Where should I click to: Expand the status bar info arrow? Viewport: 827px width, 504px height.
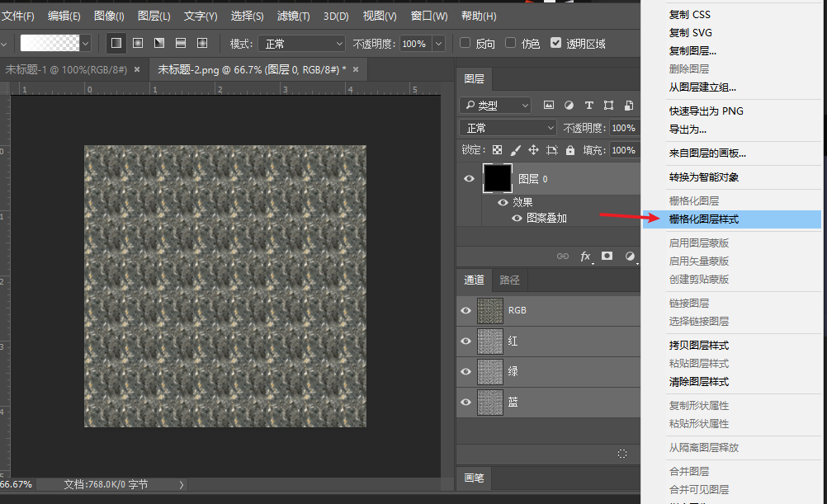[x=182, y=484]
